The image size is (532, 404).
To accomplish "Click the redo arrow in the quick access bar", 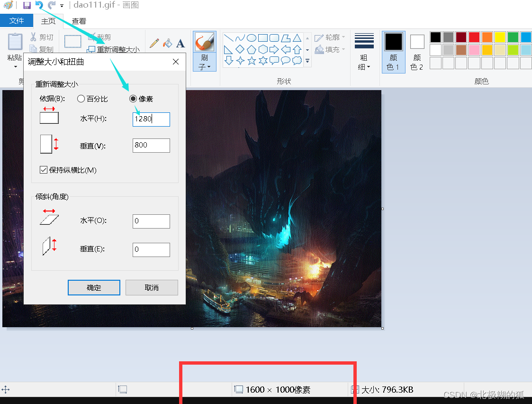I will (51, 5).
